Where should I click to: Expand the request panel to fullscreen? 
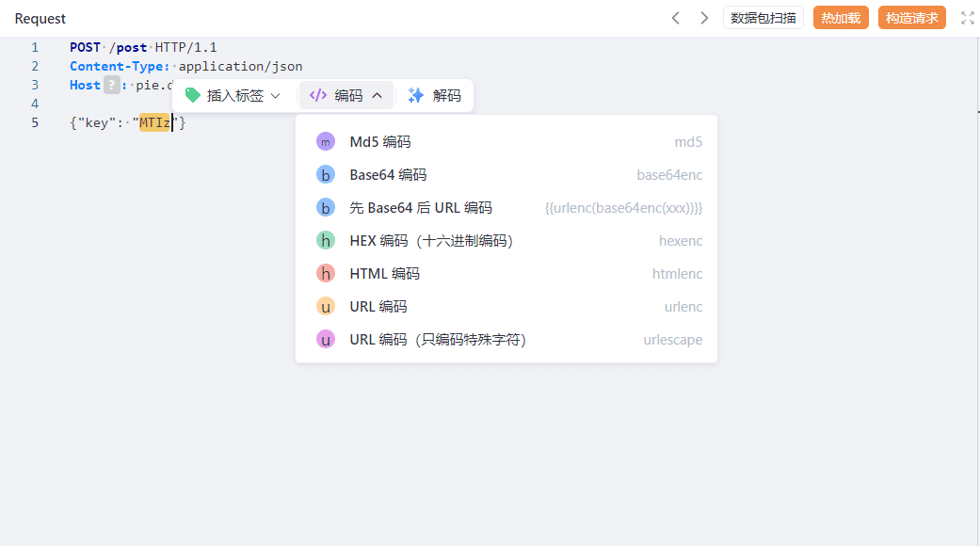[x=967, y=18]
